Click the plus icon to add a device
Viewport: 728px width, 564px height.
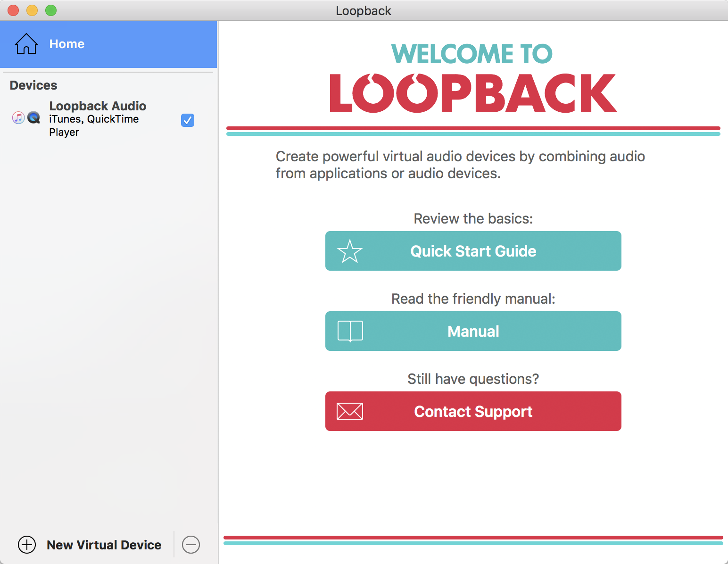(x=27, y=545)
